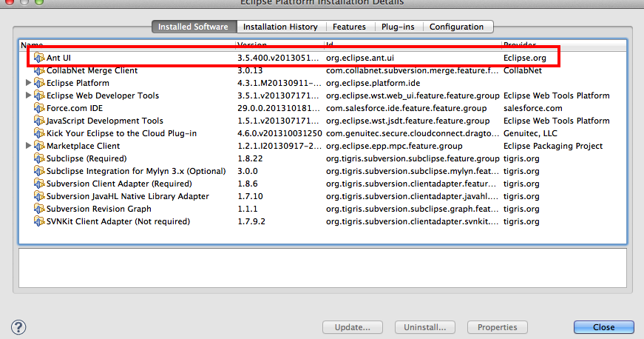Open the Configuration tab
The image size is (644, 339).
tap(457, 27)
